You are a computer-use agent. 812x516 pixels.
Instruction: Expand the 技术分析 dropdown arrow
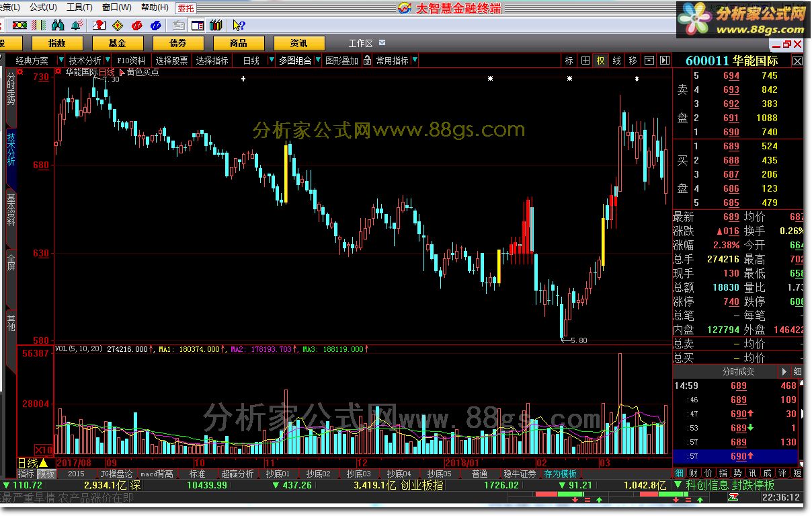pos(108,61)
